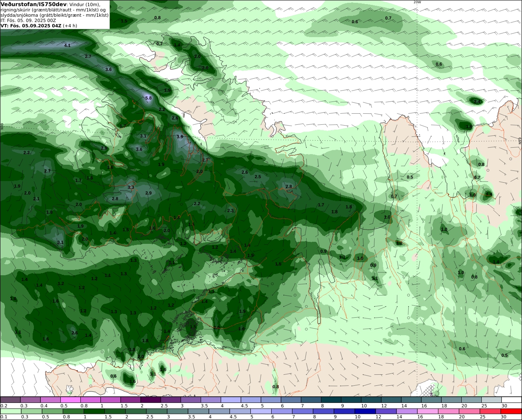This screenshot has width=522, height=420.
Task: Click the 3.9 precipitation value label
Action: pos(180,137)
